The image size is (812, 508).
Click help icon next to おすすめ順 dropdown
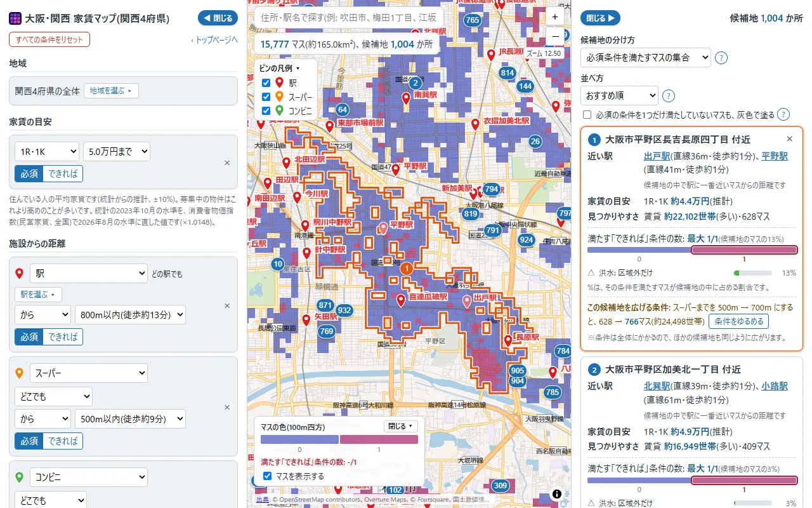pos(669,96)
